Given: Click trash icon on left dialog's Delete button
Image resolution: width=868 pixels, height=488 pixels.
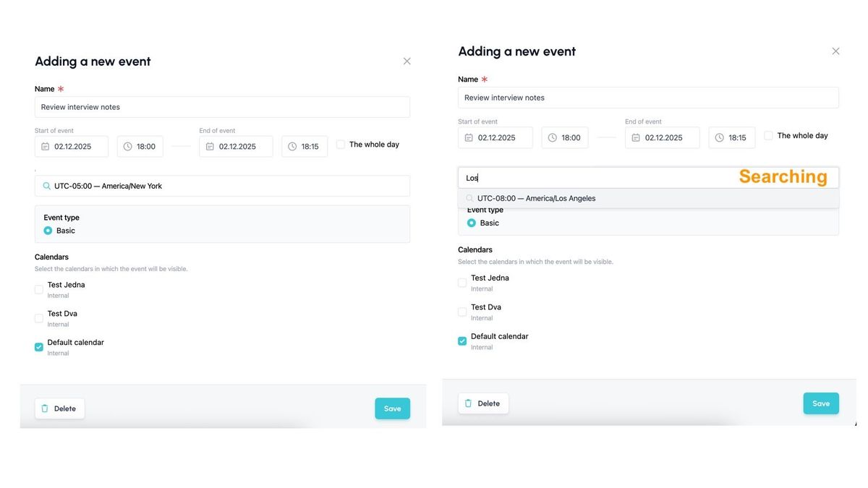Looking at the screenshot, I should pyautogui.click(x=45, y=409).
